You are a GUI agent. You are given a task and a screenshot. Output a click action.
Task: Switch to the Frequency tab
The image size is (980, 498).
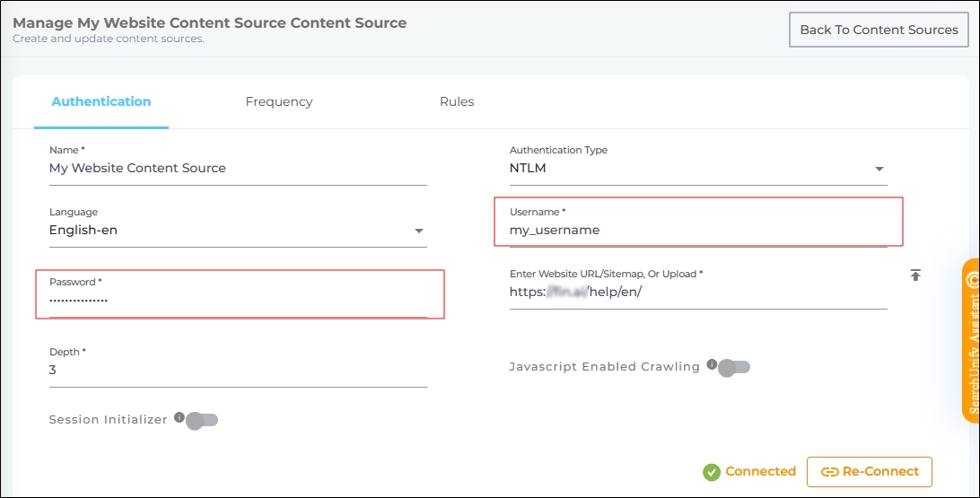click(279, 101)
